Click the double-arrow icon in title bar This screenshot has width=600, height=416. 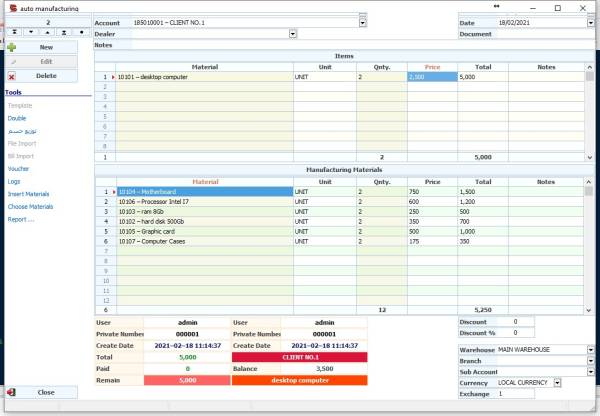(496, 6)
